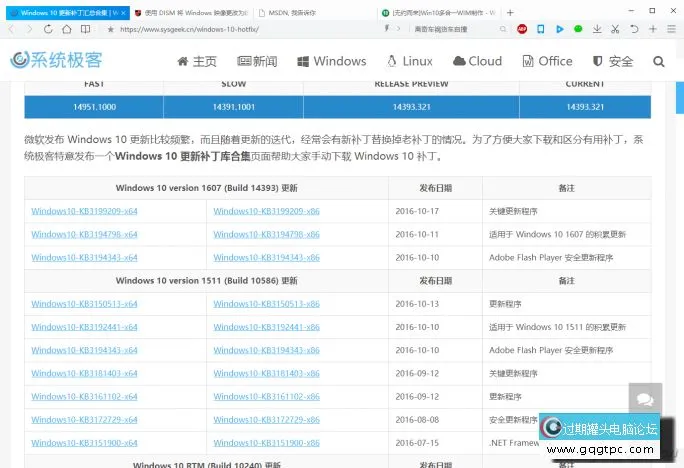Download Windows10-KB3151900-x64
Screen dimensions: 684x468
coord(84,443)
